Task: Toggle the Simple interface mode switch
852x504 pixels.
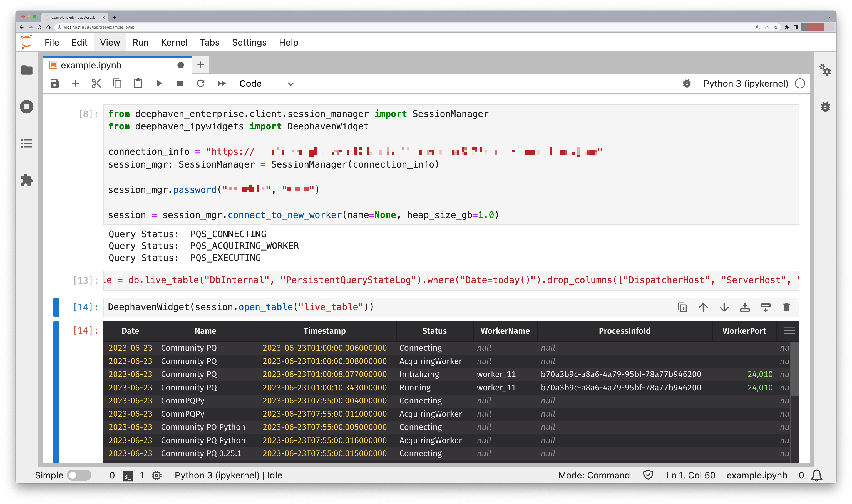Action: click(79, 475)
